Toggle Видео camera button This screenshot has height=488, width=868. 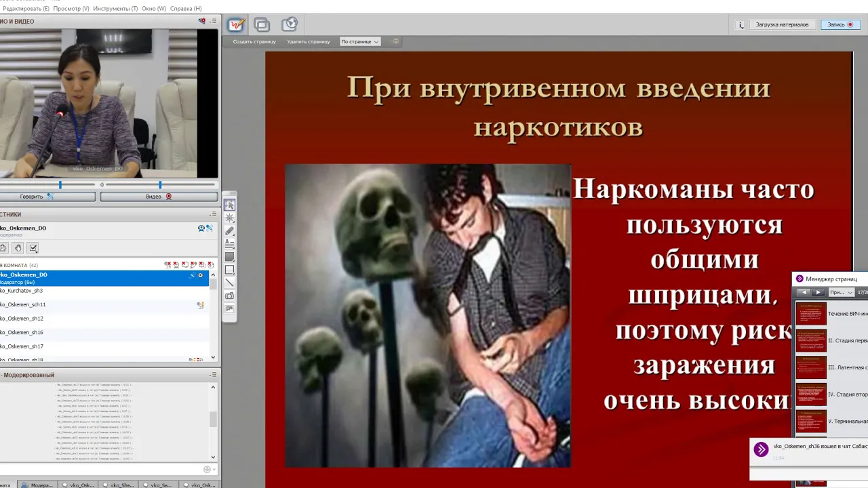(x=159, y=197)
